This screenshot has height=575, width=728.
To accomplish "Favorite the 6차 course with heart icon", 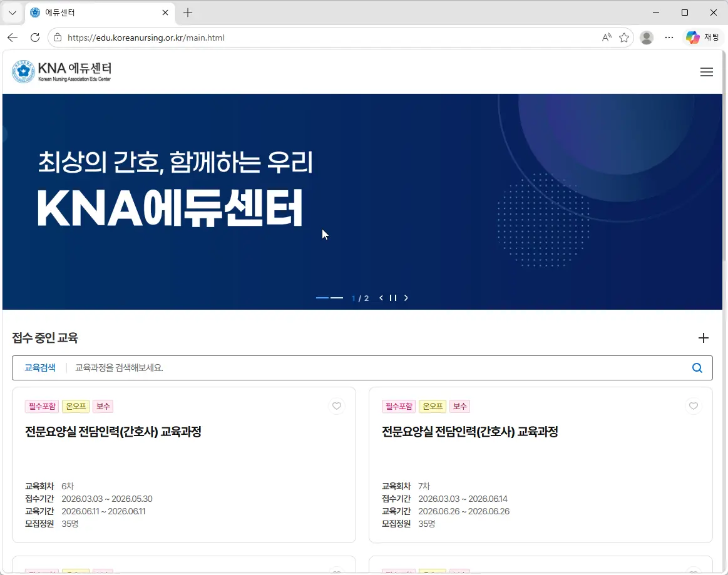I will pos(337,406).
